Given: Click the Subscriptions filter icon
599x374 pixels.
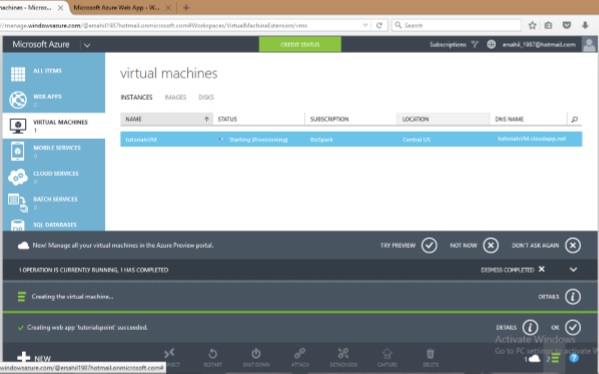Looking at the screenshot, I should (x=474, y=44).
